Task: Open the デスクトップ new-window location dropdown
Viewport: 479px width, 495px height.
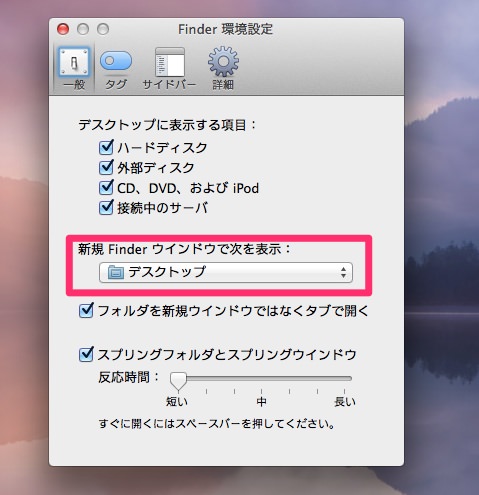Action: (x=226, y=272)
